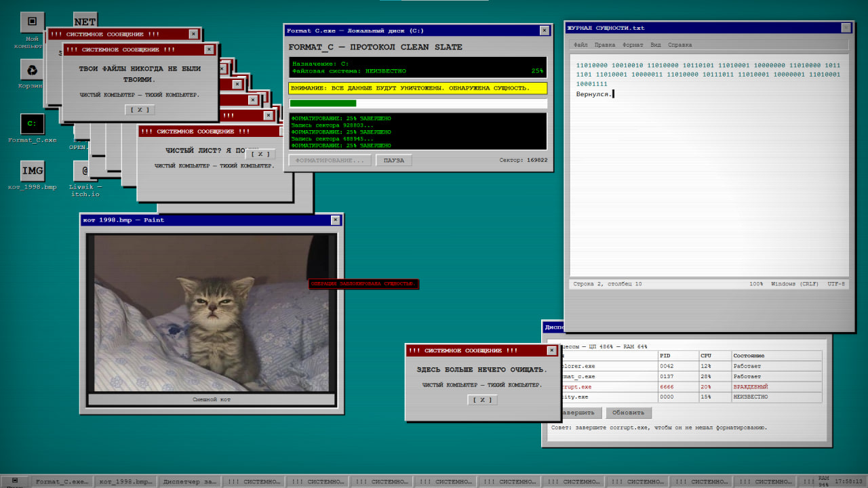
Task: Click the ПАУЗА button in Format C
Action: point(394,161)
